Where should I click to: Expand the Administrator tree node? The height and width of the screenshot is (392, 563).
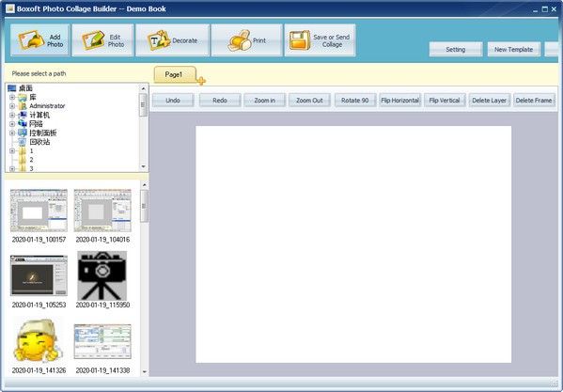12,106
